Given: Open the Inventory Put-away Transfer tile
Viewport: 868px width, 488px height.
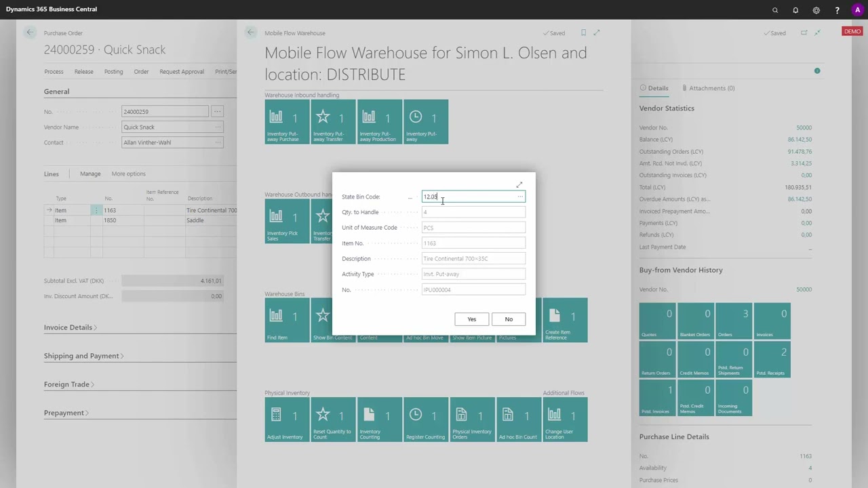Looking at the screenshot, I should coord(333,122).
